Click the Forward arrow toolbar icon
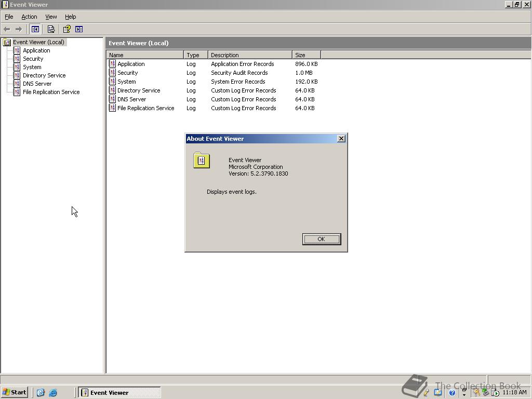Screen dimensions: 532x399 pyautogui.click(x=19, y=29)
